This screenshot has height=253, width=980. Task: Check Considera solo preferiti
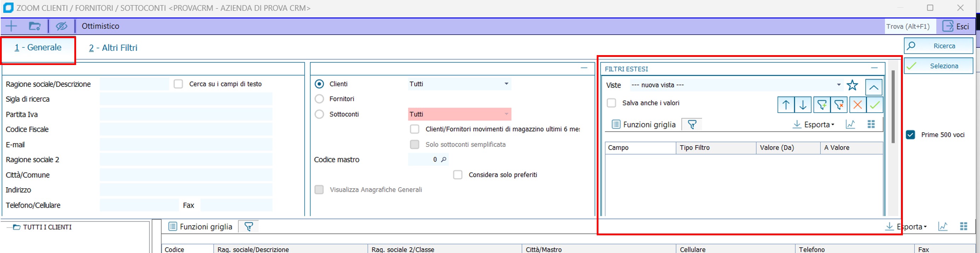coord(458,175)
